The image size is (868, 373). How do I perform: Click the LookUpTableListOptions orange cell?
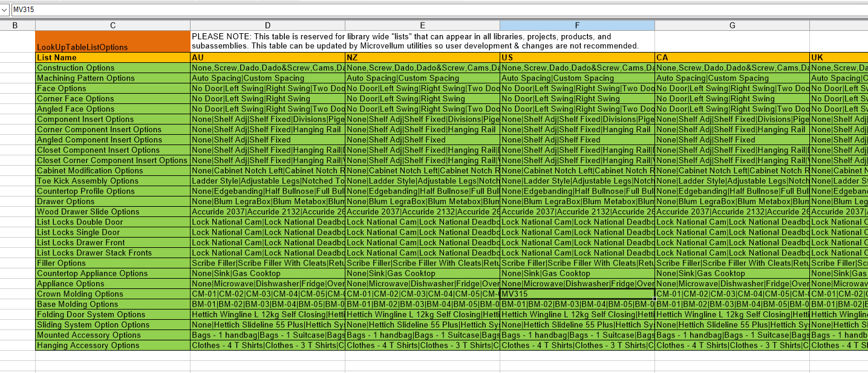(x=113, y=42)
